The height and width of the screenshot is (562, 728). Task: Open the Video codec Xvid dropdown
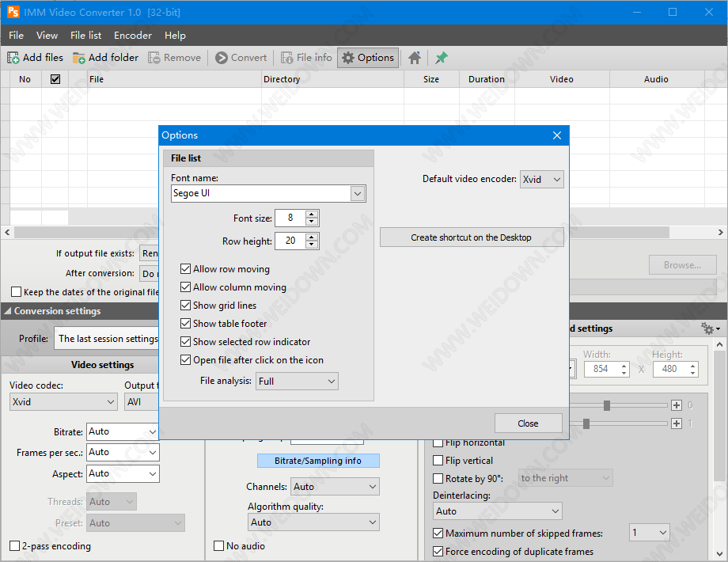coord(63,402)
